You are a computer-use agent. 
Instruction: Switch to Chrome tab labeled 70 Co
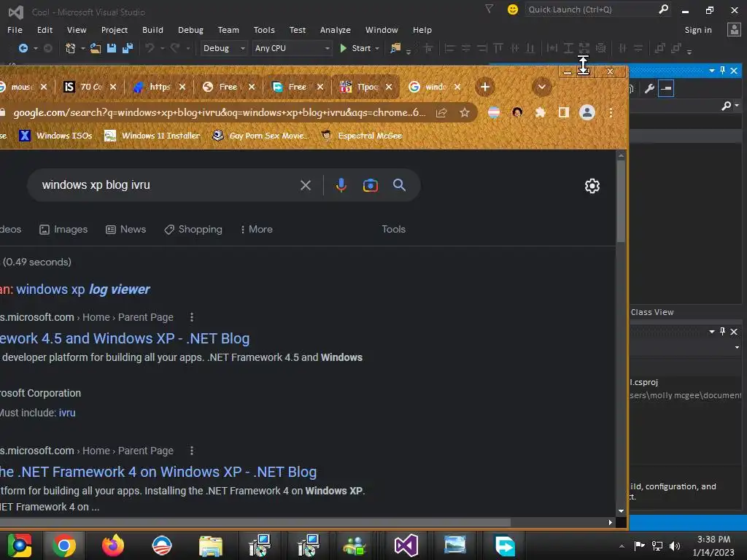[x=91, y=87]
